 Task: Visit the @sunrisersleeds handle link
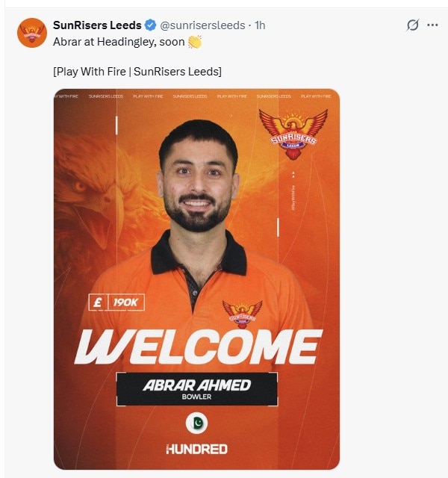202,25
